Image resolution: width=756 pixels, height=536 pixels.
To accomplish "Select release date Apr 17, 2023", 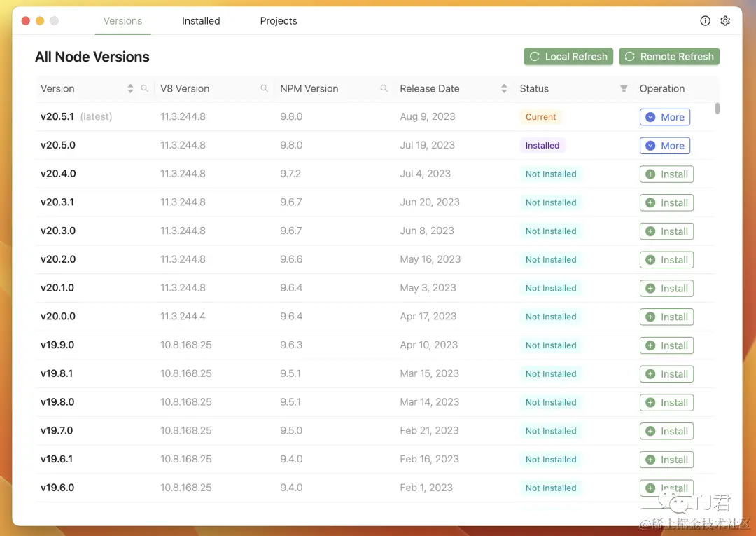I will [428, 316].
